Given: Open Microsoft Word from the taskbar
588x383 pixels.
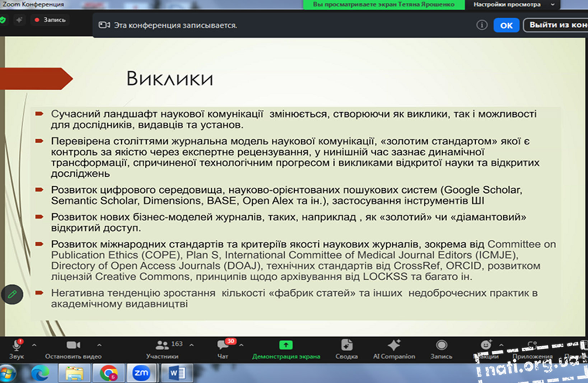Looking at the screenshot, I should [177, 374].
